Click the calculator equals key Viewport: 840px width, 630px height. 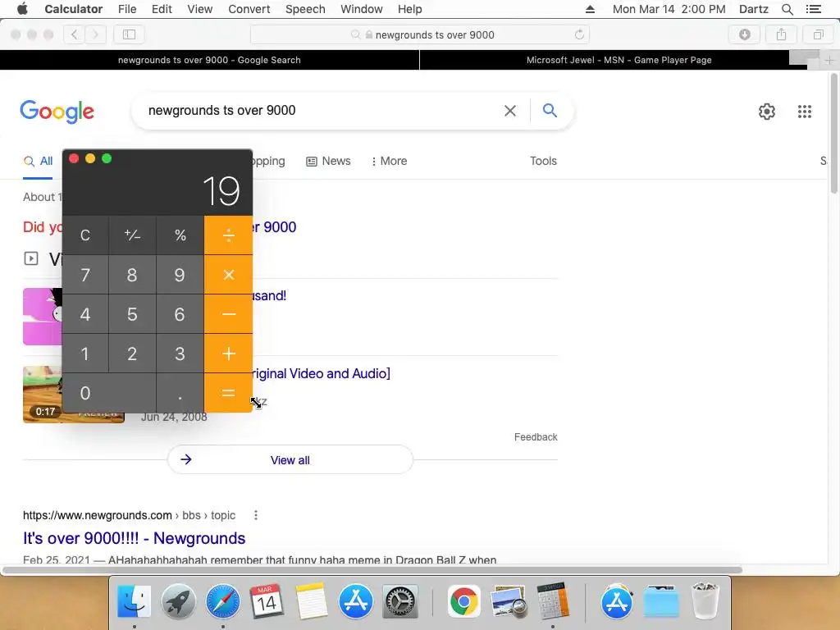tap(228, 393)
